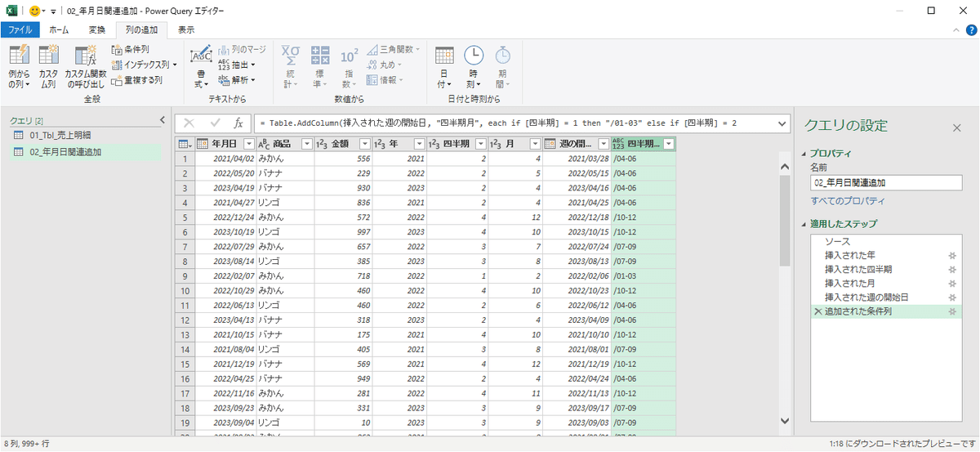
Task: Click the 日付 (Date) icon
Action: coord(444,56)
